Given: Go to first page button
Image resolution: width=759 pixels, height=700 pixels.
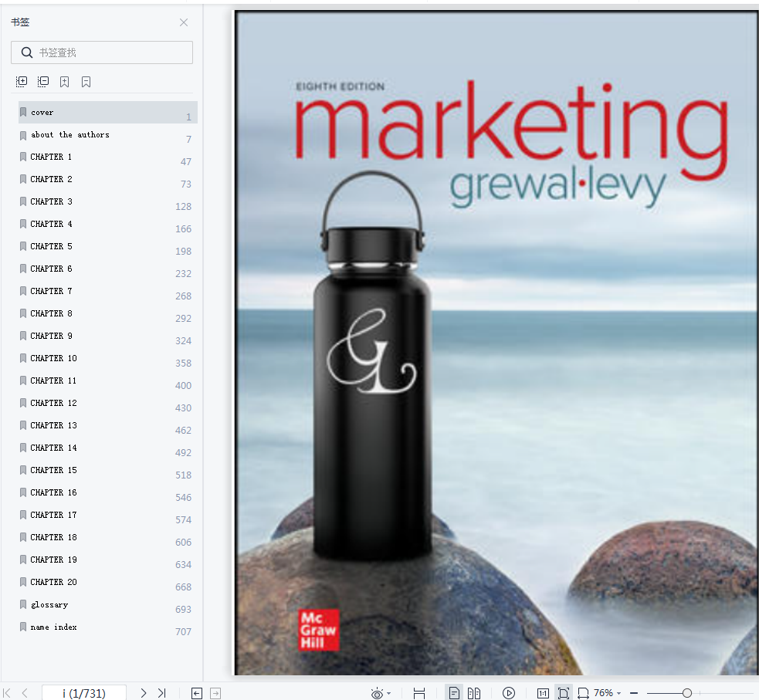Looking at the screenshot, I should point(7,693).
